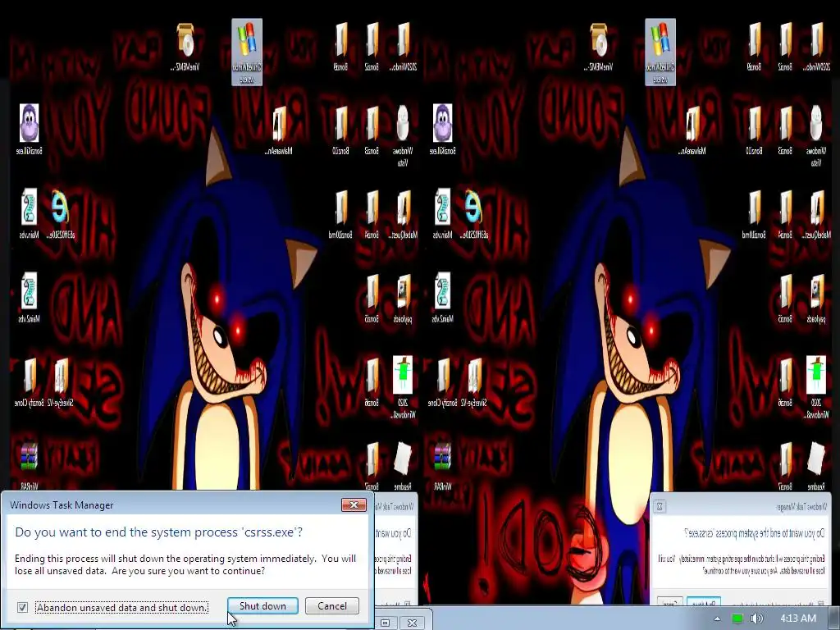Open 2020 Windows8 green figure icon, right copy
840x630 pixels.
pos(816,387)
